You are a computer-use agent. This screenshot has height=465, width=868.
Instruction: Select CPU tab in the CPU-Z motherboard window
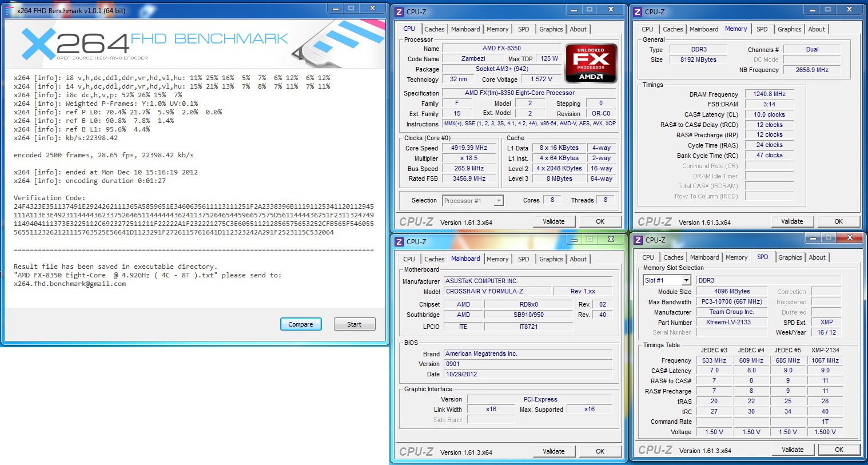point(409,259)
